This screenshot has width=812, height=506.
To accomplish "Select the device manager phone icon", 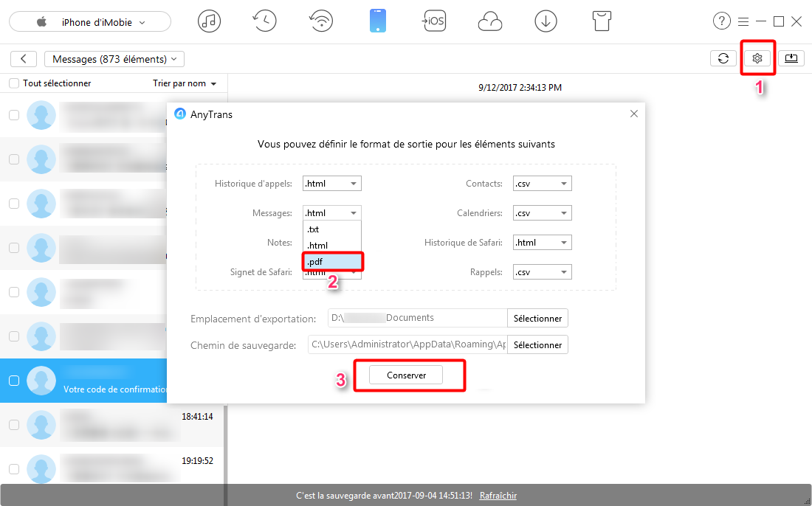I will pos(377,21).
